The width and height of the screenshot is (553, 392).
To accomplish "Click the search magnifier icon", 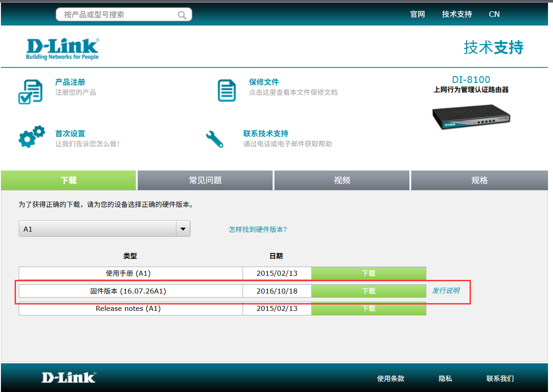I will [182, 15].
